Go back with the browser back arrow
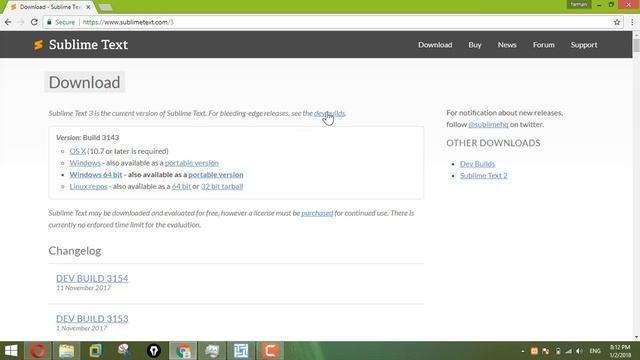Screen dimensions: 640x360 [8, 22]
